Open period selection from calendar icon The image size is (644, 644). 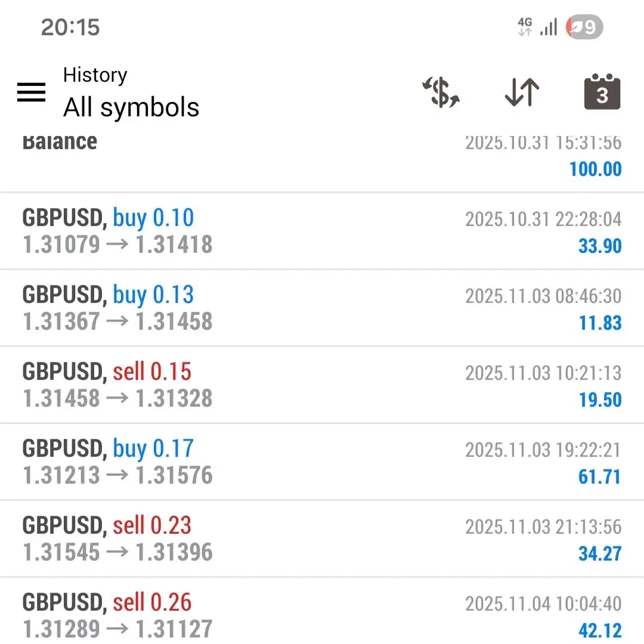point(602,92)
